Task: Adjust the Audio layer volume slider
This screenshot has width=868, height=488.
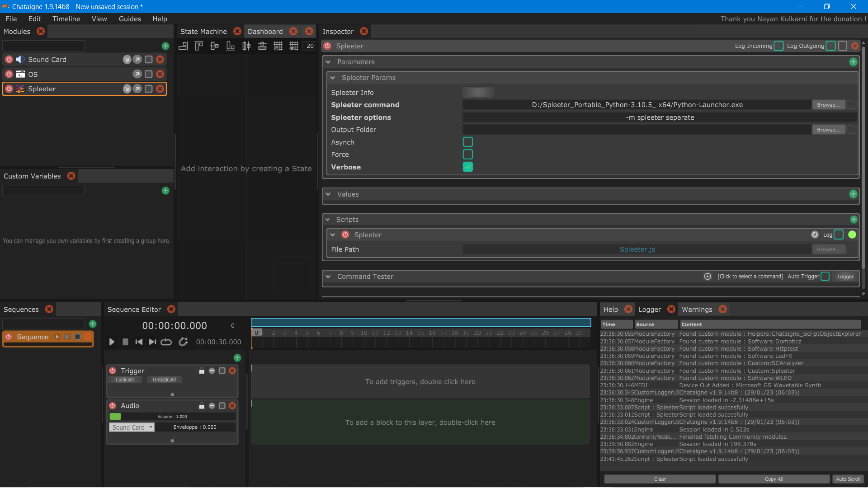Action: click(172, 417)
